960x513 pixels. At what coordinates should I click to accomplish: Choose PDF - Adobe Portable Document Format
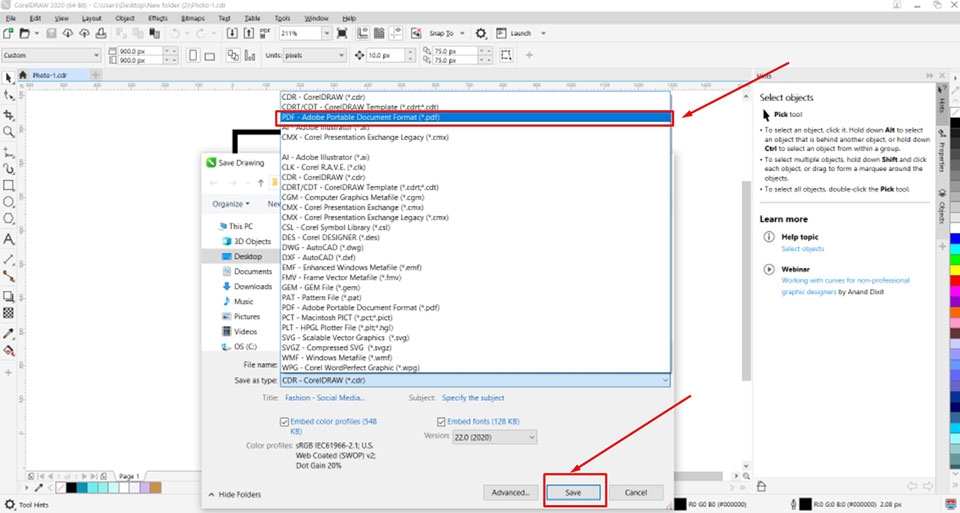coord(475,117)
